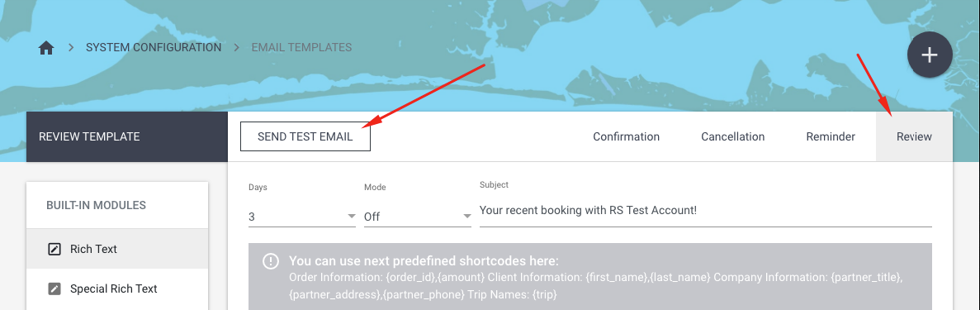Open the Cancellation tab

pyautogui.click(x=732, y=136)
